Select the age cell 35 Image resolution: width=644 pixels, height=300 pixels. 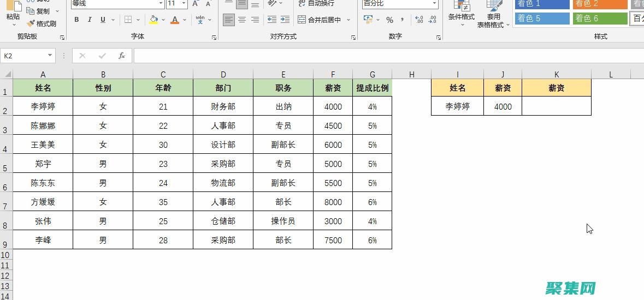pos(163,202)
